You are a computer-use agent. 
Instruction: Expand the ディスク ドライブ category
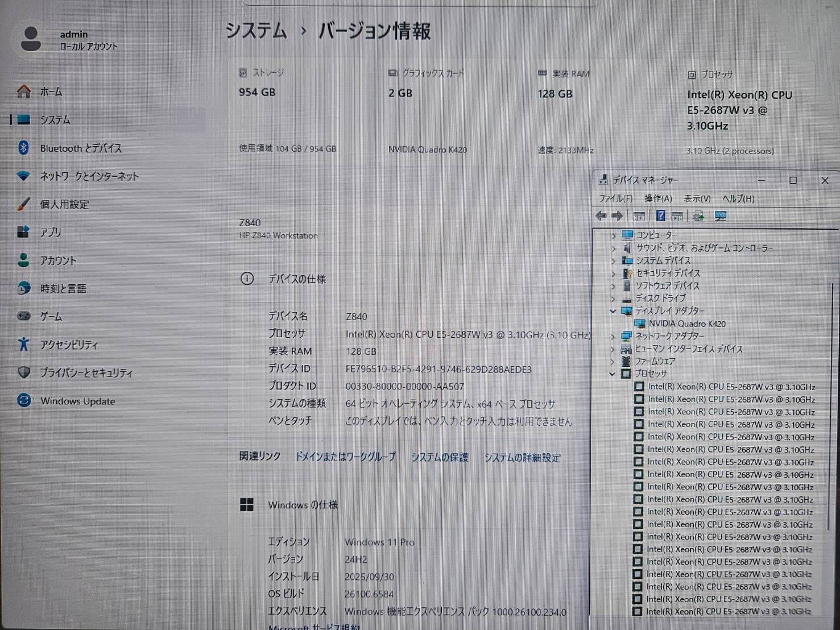click(613, 298)
